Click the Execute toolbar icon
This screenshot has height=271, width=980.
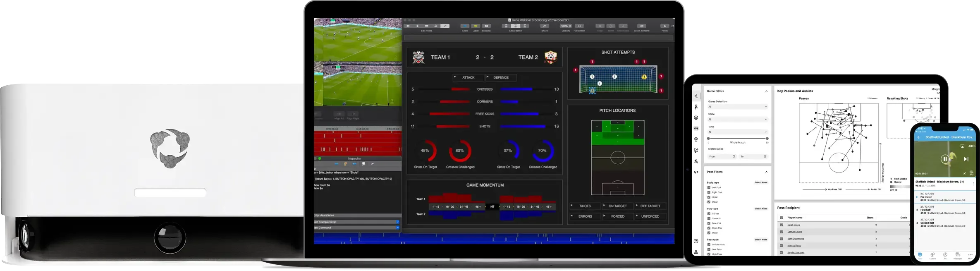[x=486, y=26]
